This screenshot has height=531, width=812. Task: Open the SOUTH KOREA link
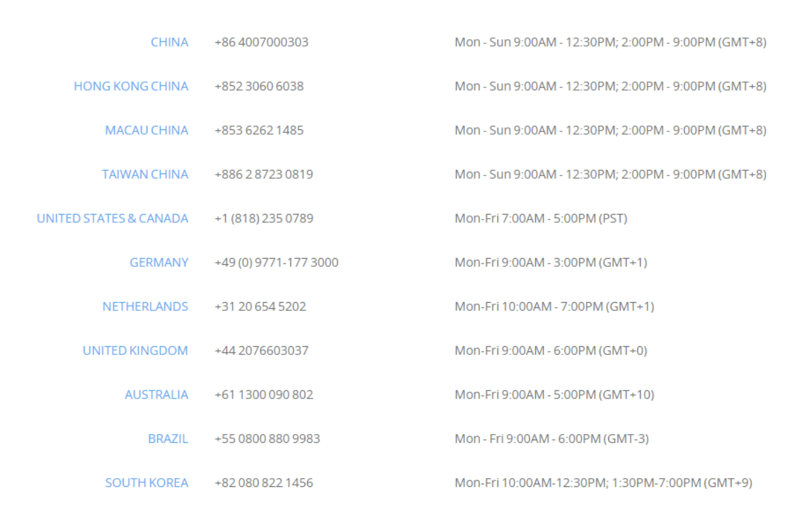147,483
